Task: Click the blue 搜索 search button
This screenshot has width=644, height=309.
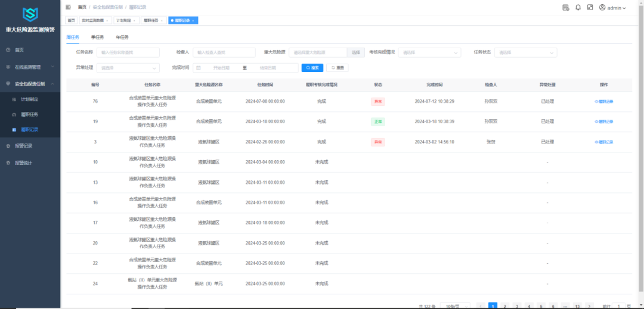Action: pyautogui.click(x=312, y=68)
